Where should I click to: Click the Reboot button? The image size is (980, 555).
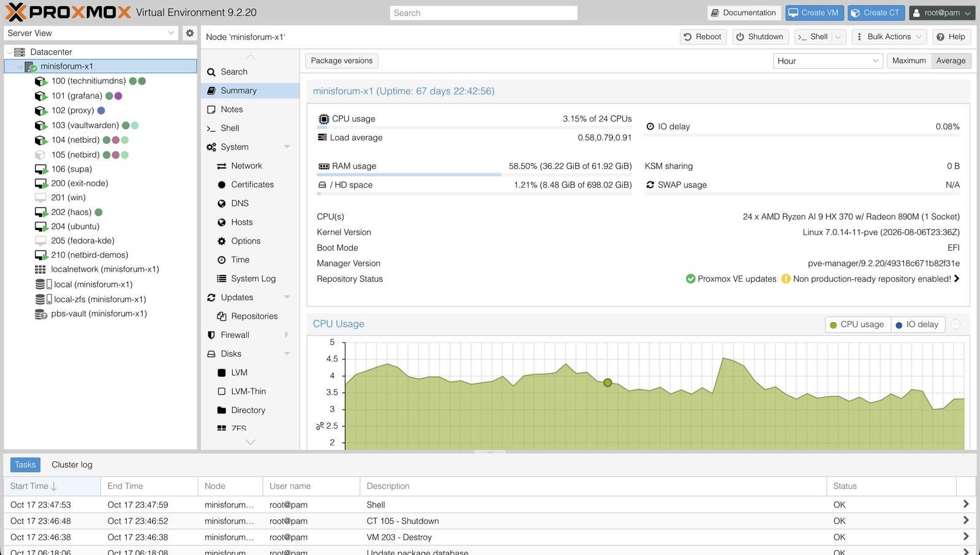click(x=703, y=37)
